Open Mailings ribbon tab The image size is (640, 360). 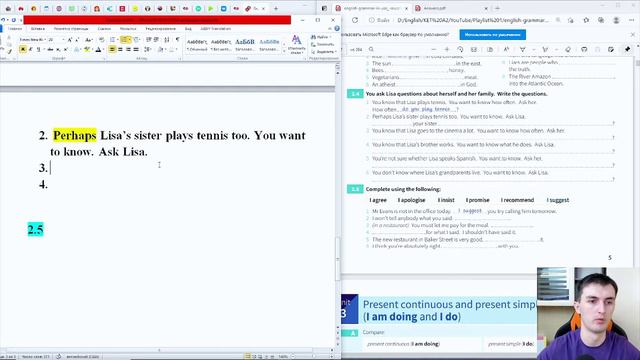[128, 29]
